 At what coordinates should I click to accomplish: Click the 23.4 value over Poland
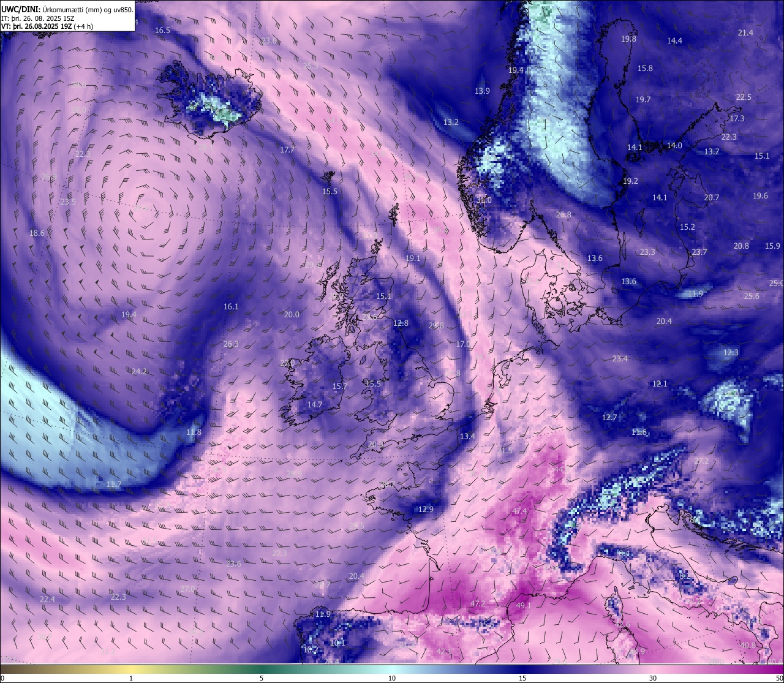click(x=620, y=359)
